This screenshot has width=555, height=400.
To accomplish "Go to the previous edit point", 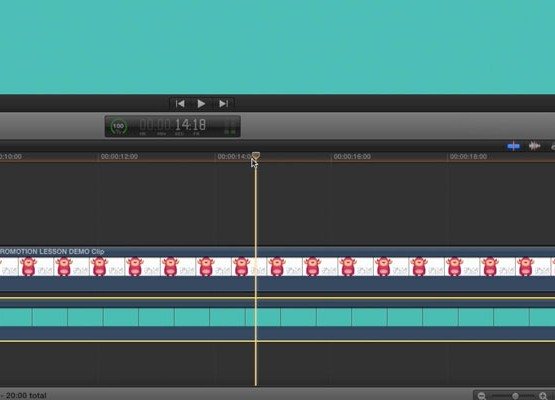I will pos(180,104).
